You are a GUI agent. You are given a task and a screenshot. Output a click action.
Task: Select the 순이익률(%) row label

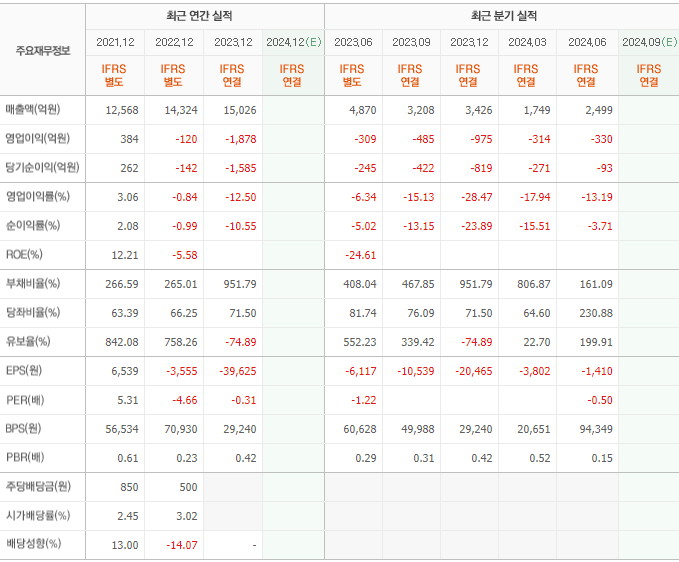point(33,226)
